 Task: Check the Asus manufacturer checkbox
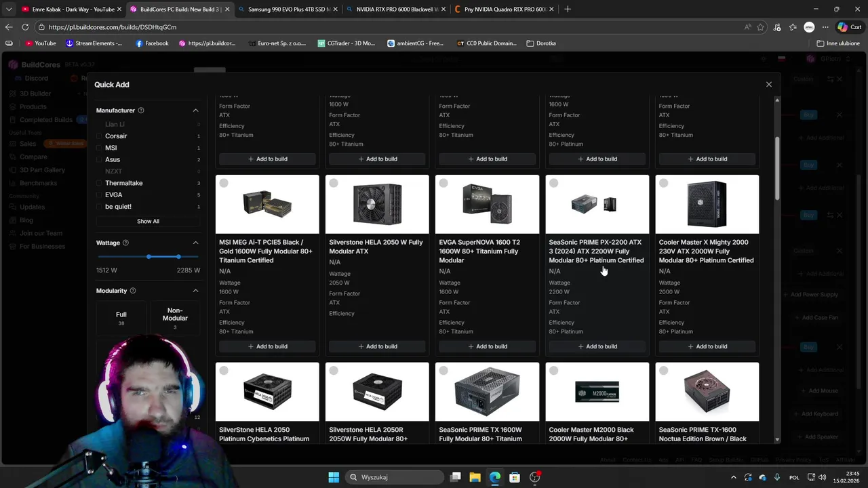coord(99,160)
